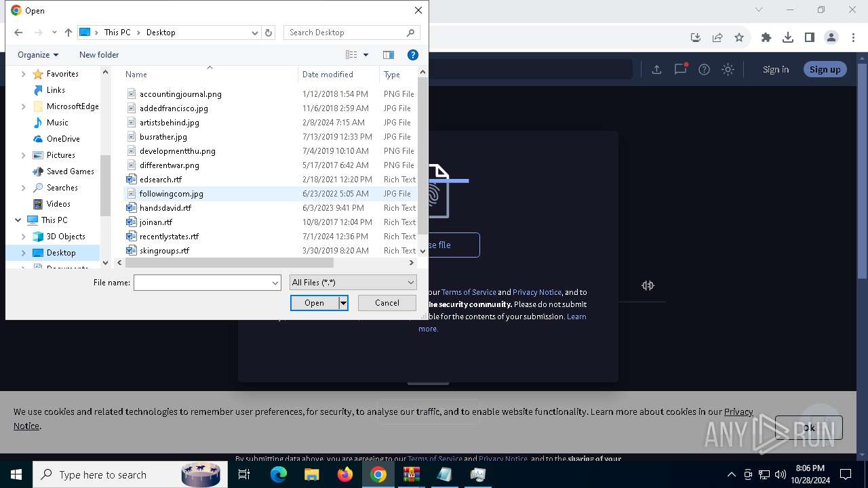The height and width of the screenshot is (488, 868).
Task: Select followingcom.jpg file
Action: coord(171,194)
